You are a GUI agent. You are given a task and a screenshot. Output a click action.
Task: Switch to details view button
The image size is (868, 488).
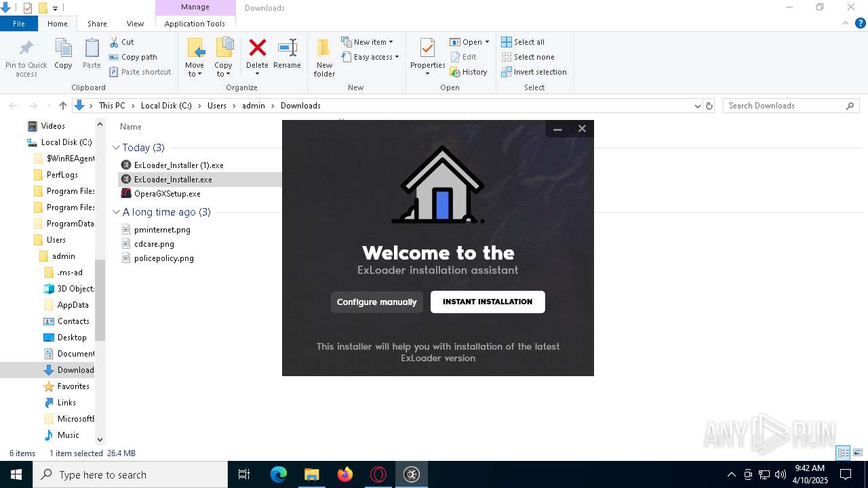tap(843, 453)
